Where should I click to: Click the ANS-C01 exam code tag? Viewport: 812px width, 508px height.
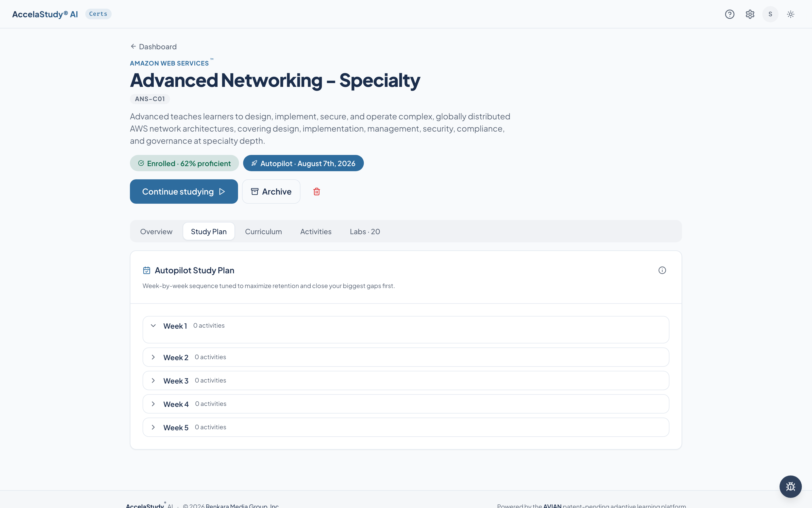150,99
